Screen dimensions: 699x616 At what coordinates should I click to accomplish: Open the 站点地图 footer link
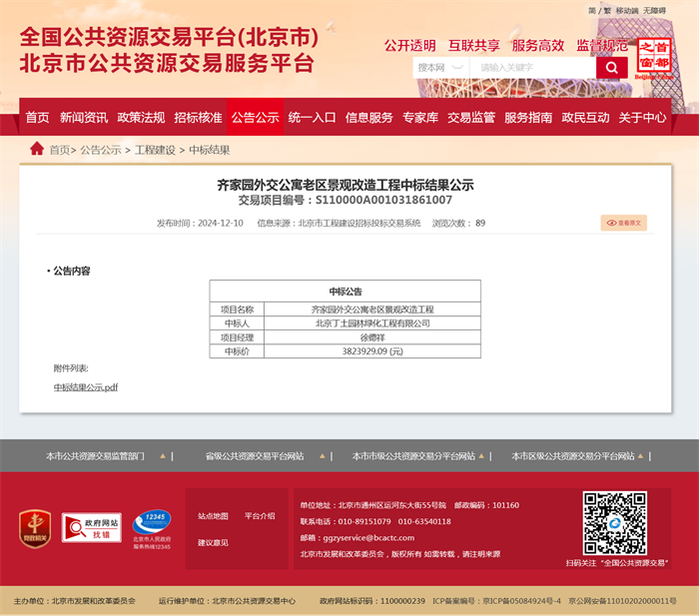point(213,516)
